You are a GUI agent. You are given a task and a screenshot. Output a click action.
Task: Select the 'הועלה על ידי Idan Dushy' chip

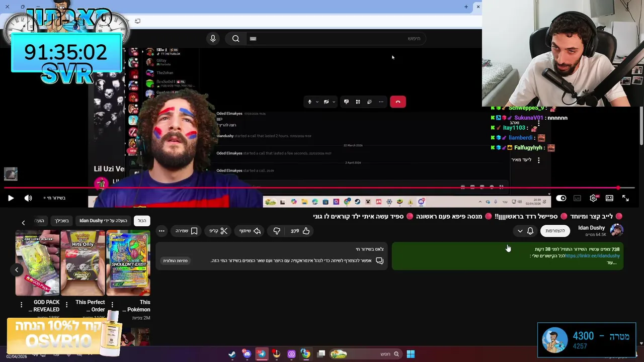pos(103,221)
